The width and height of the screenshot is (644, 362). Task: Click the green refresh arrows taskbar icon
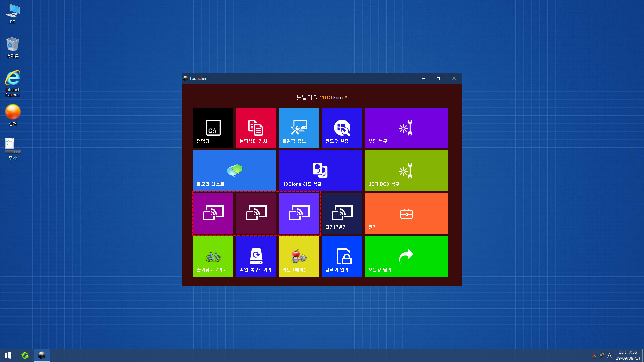coord(25,355)
